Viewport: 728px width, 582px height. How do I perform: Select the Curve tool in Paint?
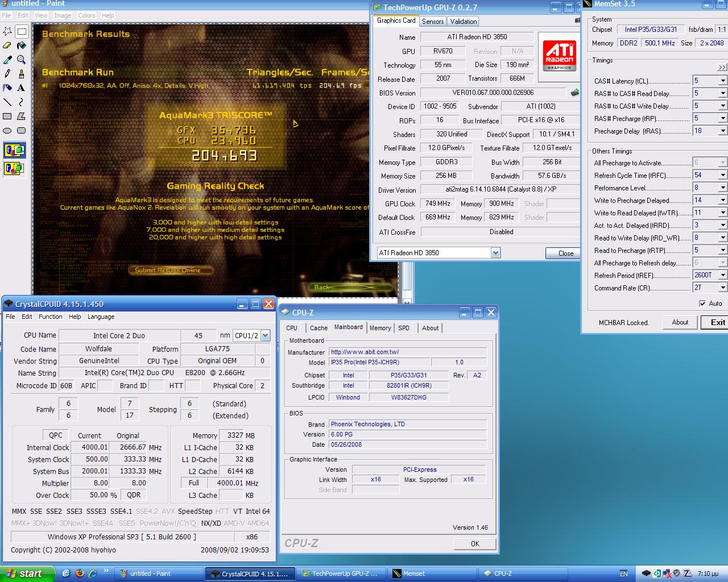(22, 102)
